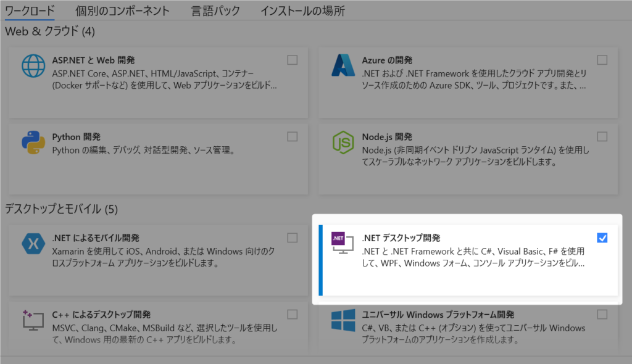The height and width of the screenshot is (364, 632).
Task: Click the Web & クラウド (4) heading
Action: click(50, 31)
